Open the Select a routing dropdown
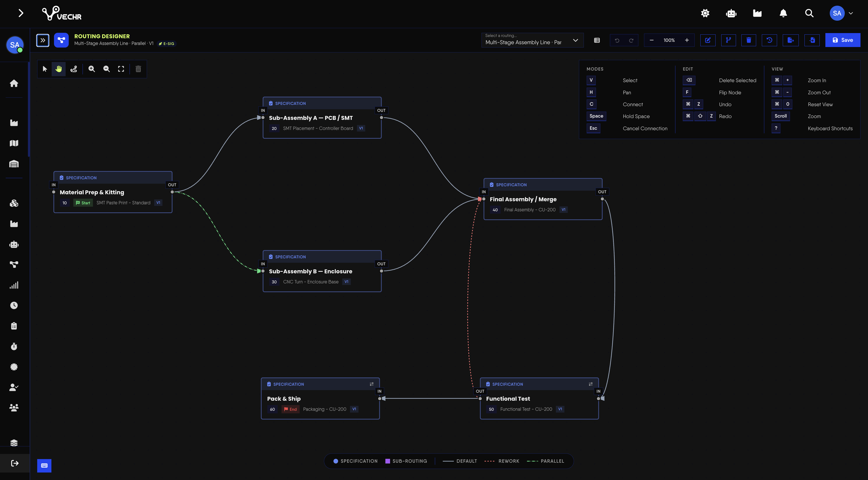 [532, 40]
